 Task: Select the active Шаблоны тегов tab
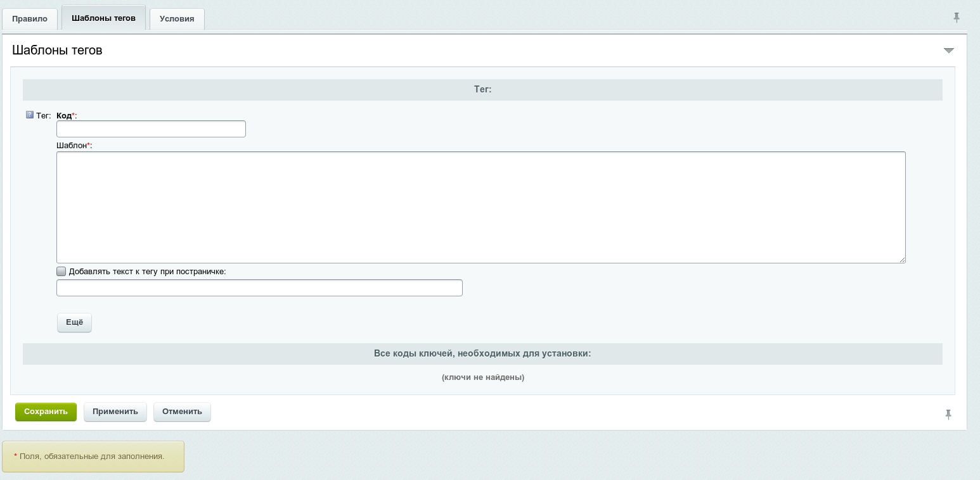click(103, 18)
